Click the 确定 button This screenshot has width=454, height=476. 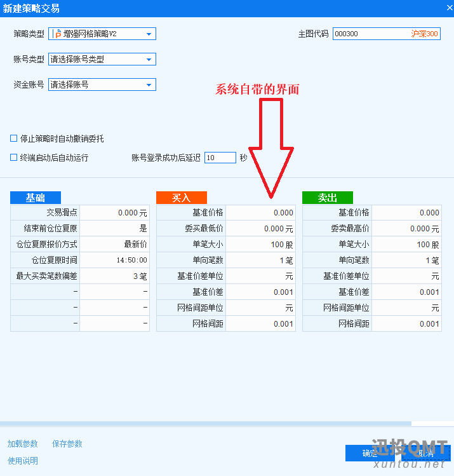370,453
